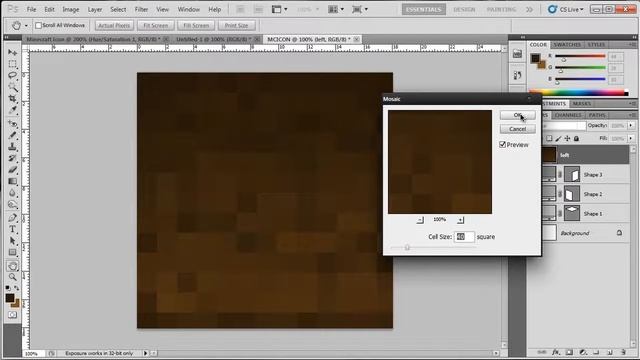Click OK in Mosaic dialog
This screenshot has width=640, height=360.
click(518, 115)
